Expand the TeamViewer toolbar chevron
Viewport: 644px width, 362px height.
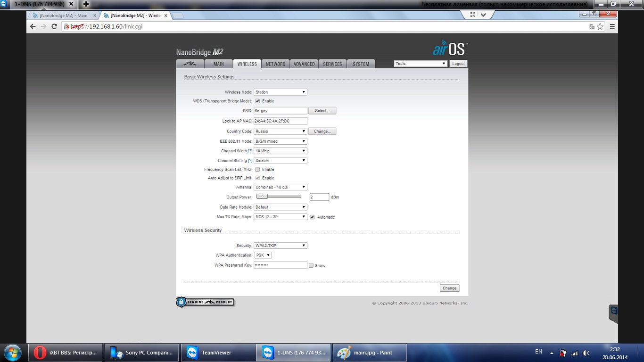point(483,15)
